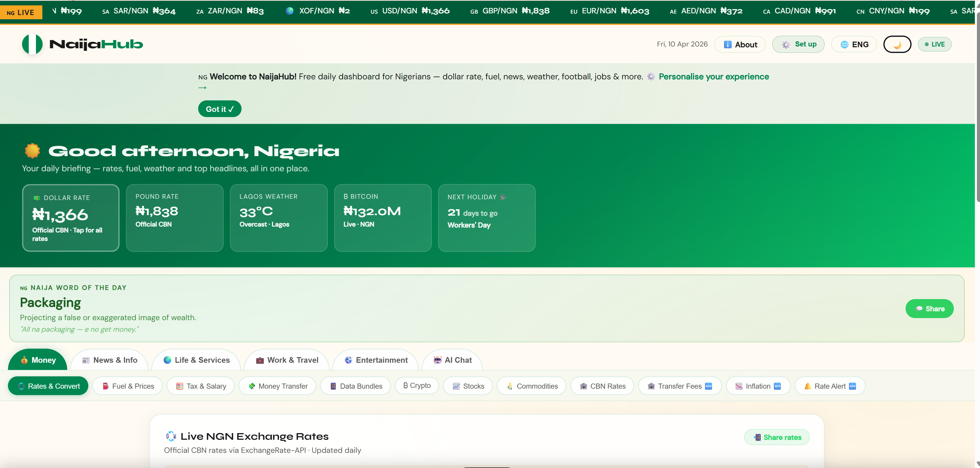
Task: Select the Crypto sub-tab
Action: [417, 385]
